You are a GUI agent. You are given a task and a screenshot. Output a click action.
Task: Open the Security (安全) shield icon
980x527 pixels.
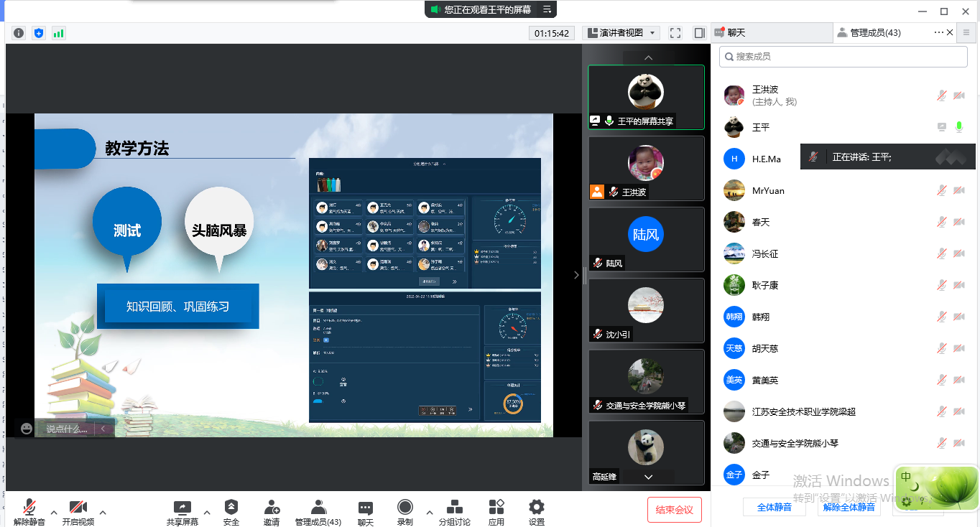click(231, 508)
